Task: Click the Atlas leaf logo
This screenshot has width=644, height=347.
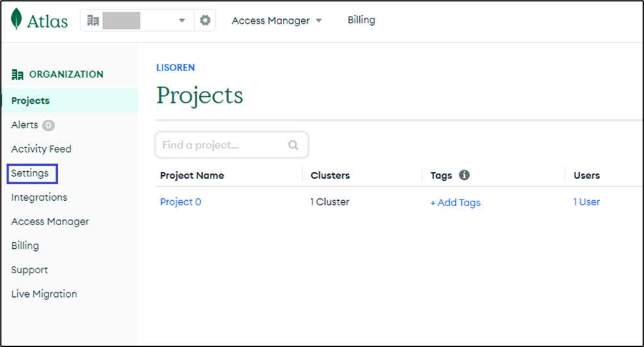Action: (17, 20)
